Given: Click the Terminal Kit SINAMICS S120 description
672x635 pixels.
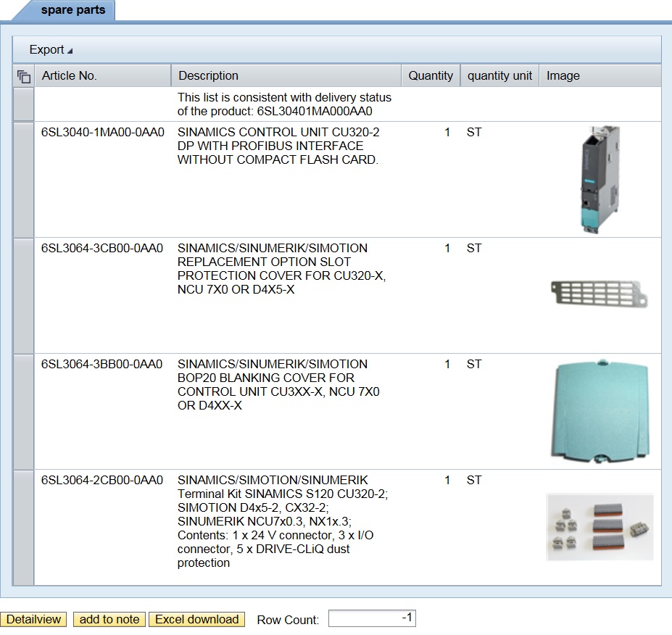Looking at the screenshot, I should pos(283,521).
